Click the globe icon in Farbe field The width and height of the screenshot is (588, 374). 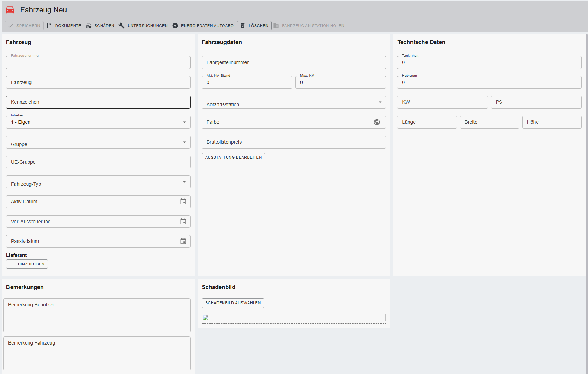[x=377, y=122]
